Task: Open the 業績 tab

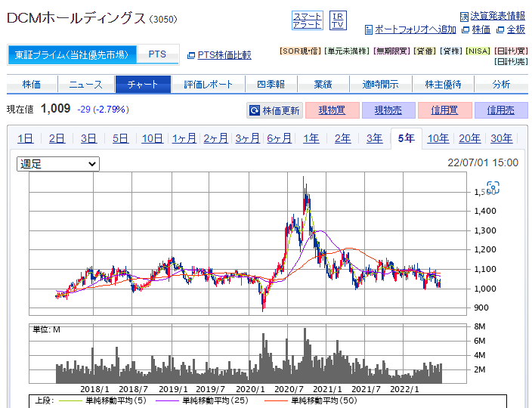Action: (323, 84)
